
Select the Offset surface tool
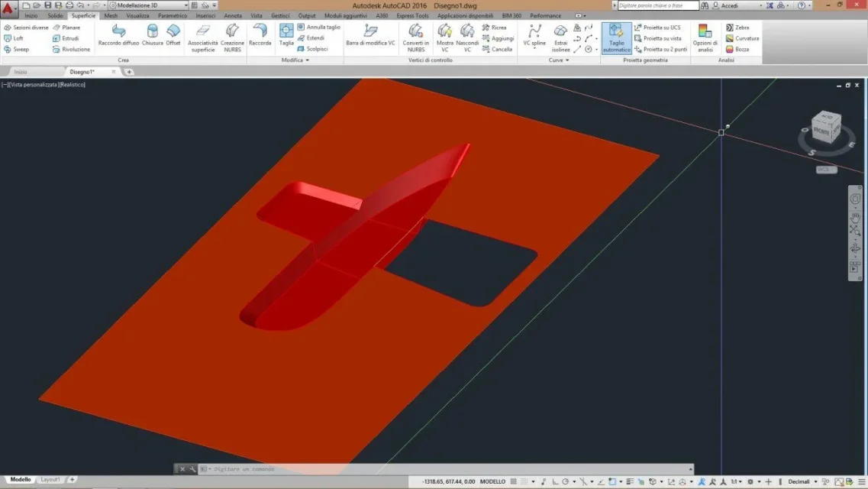tap(173, 35)
